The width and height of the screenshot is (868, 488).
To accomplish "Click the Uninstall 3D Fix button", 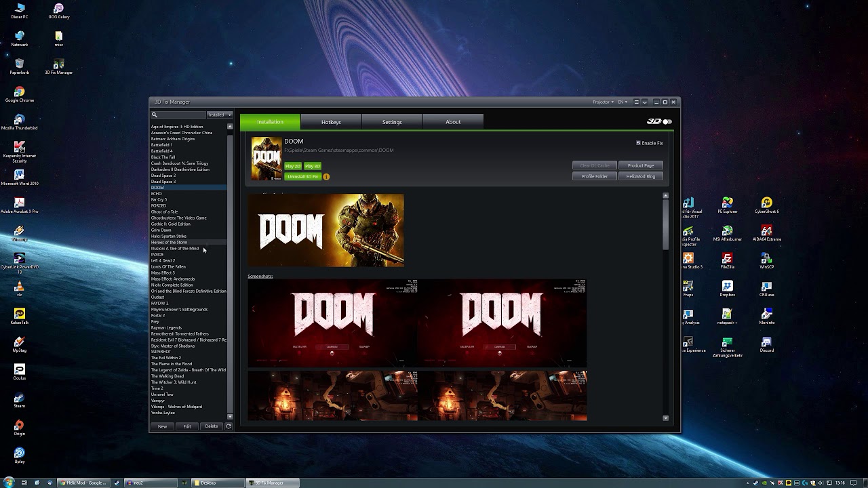I will pyautogui.click(x=302, y=177).
